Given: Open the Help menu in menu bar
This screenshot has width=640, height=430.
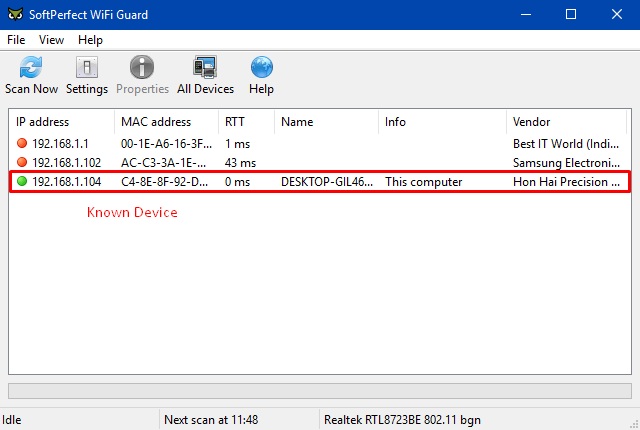Looking at the screenshot, I should (x=90, y=40).
